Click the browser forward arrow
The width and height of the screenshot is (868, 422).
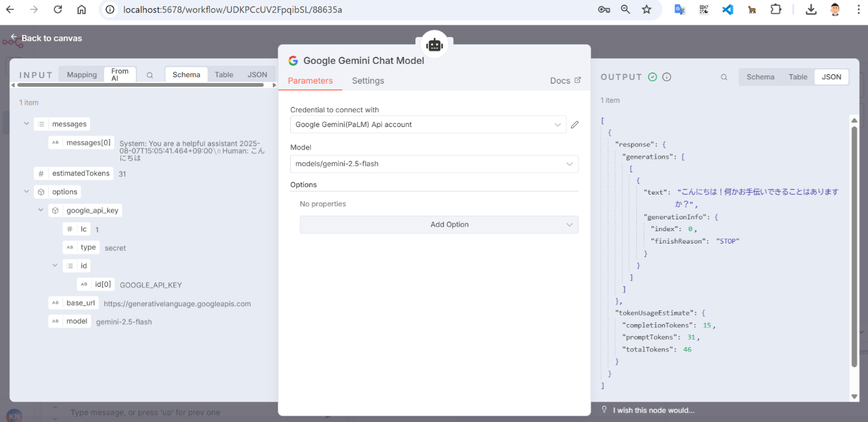[x=33, y=9]
